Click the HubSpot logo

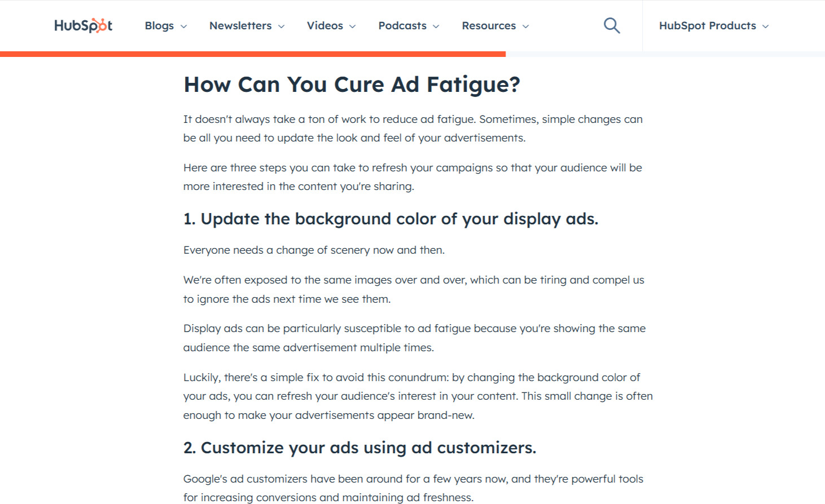point(83,25)
